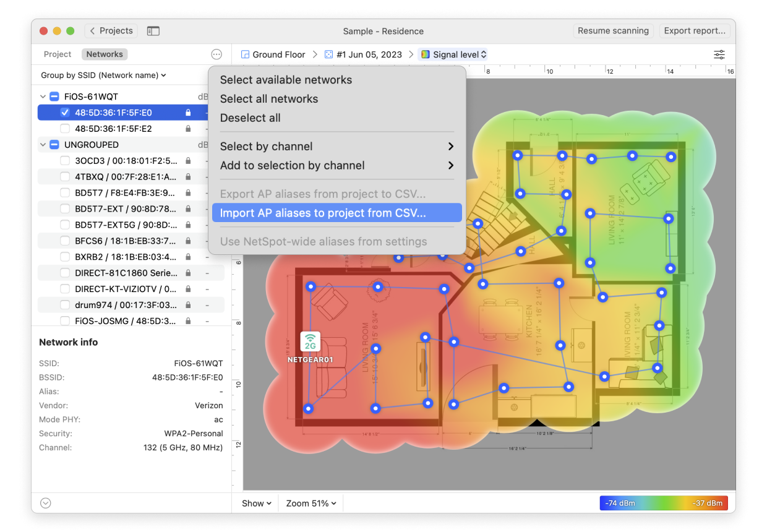
Task: Collapse the UNGROUPED group
Action: click(x=43, y=145)
